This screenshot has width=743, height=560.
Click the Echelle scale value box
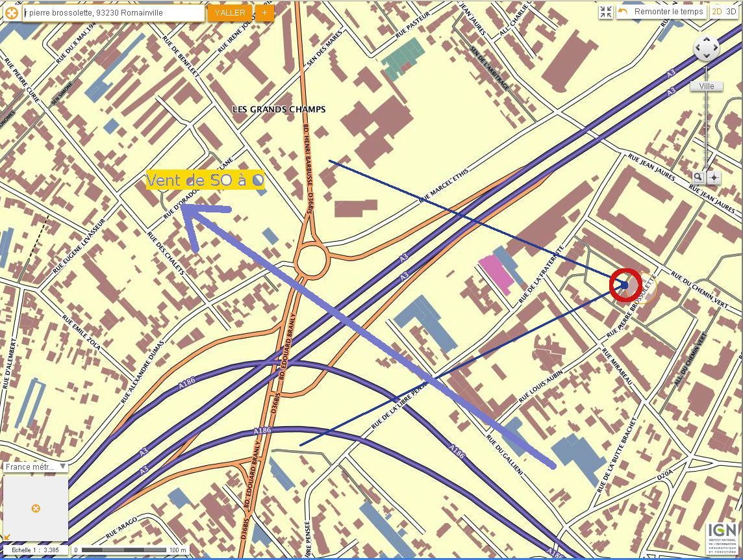[36, 550]
